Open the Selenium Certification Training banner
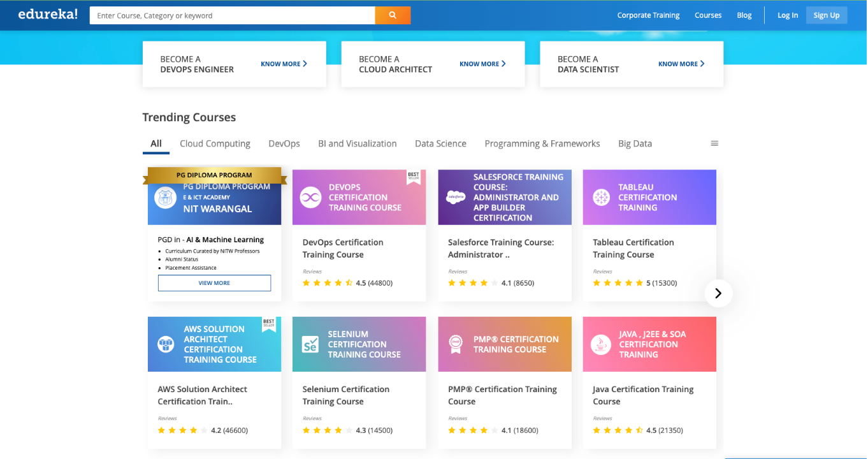The height and width of the screenshot is (459, 868). (x=359, y=344)
